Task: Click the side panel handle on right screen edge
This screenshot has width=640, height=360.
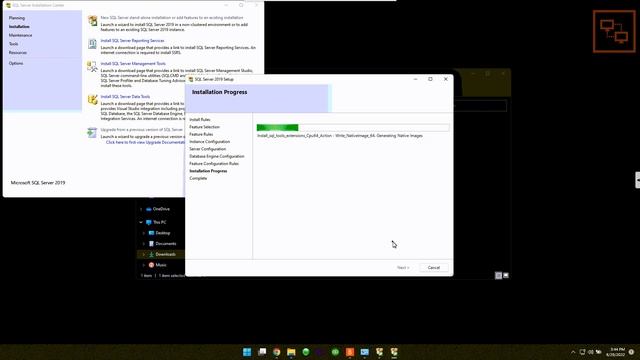Action: coord(638,180)
